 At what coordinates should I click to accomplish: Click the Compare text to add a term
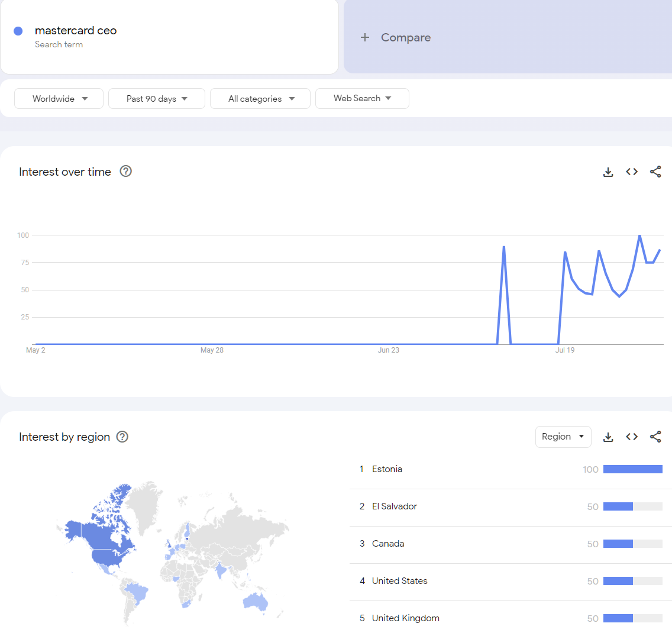tap(406, 38)
